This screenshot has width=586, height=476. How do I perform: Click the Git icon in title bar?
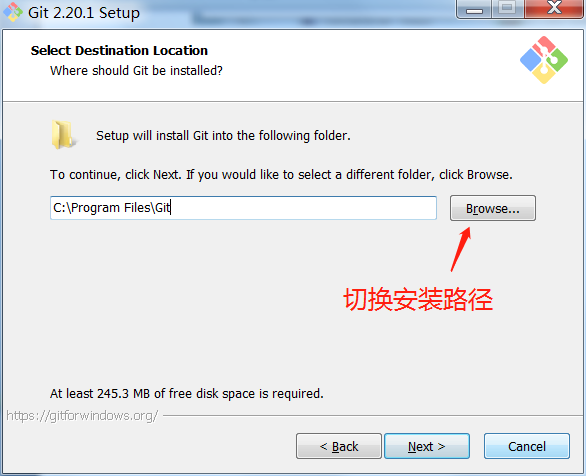[x=13, y=12]
